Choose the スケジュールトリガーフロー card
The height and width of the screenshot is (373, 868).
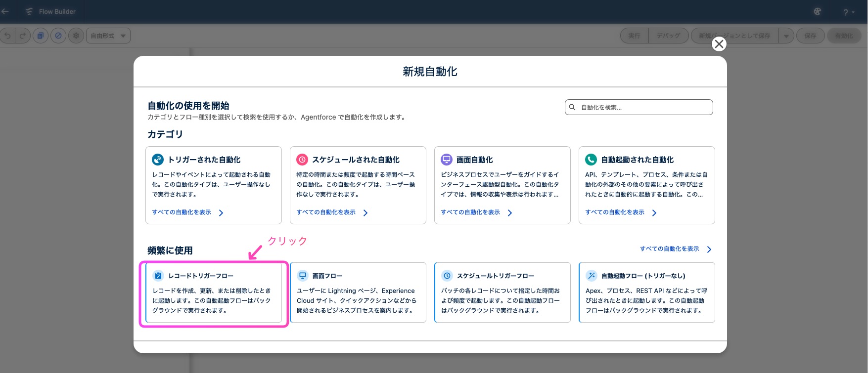(503, 292)
